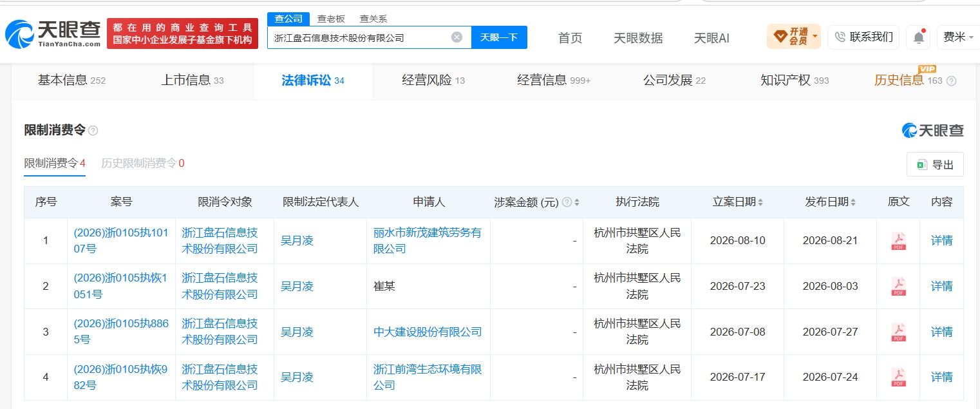Contact support via 联系我们 button
This screenshot has width=980, height=409.
click(863, 37)
